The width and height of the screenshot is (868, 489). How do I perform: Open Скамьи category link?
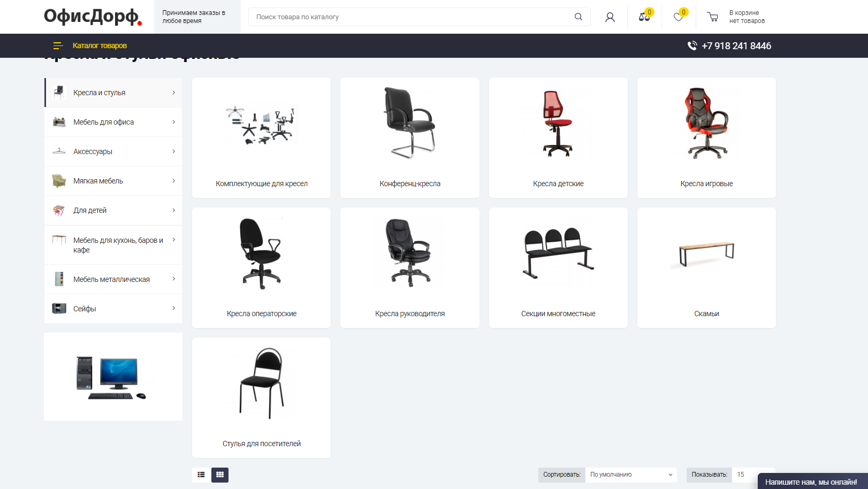click(x=706, y=314)
